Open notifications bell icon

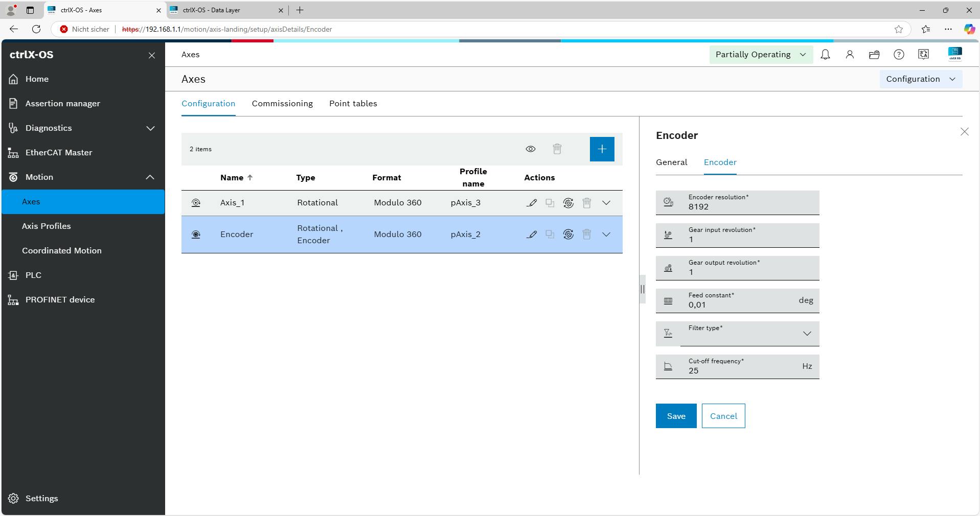825,55
